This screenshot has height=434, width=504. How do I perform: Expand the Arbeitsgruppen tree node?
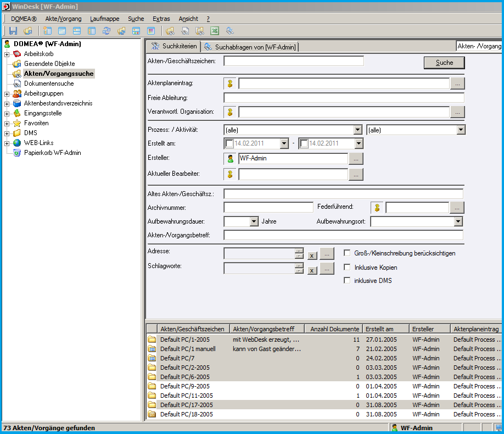point(7,93)
